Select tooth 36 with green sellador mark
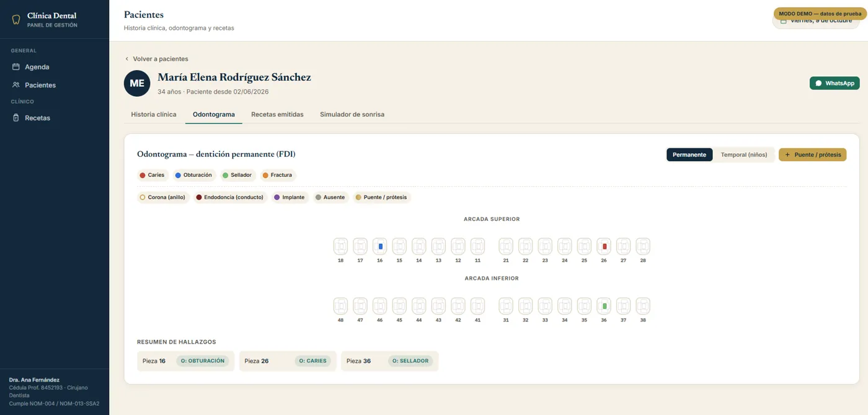Screen dimensions: 868x415 point(604,306)
